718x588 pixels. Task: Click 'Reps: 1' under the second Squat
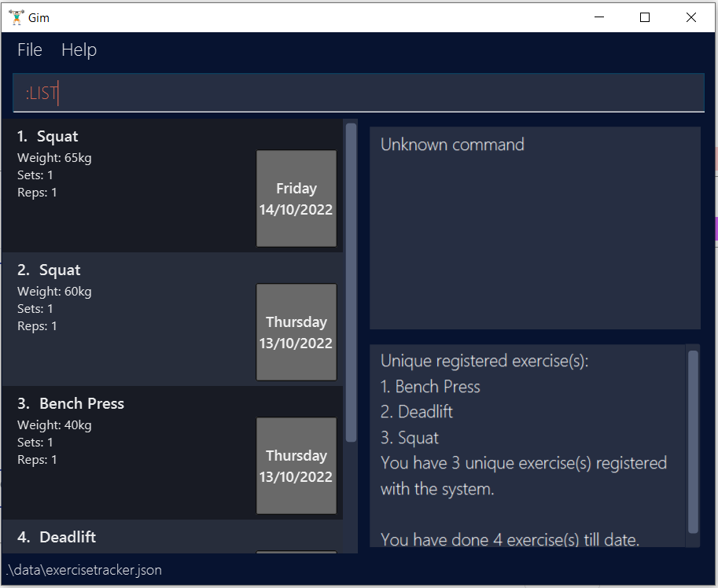coord(37,326)
